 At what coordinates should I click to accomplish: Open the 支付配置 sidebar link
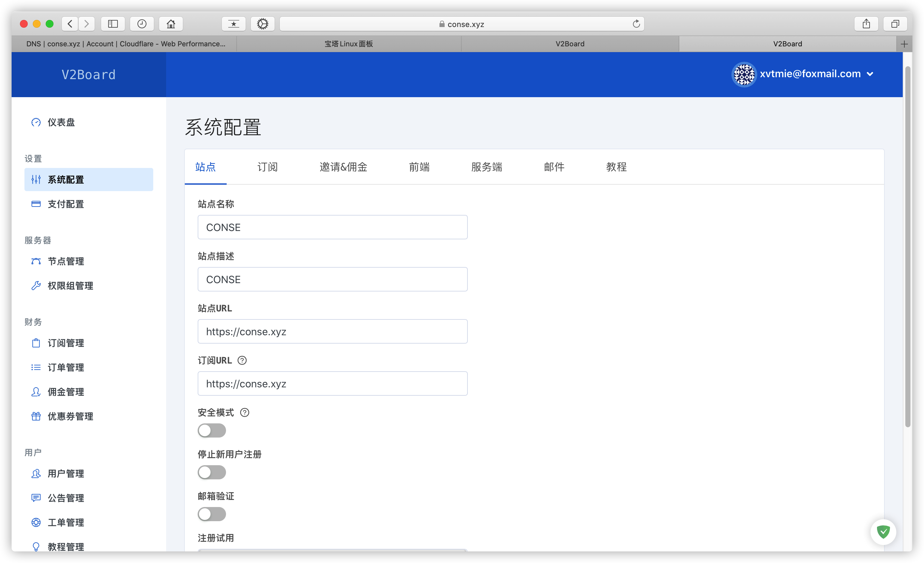click(89, 204)
